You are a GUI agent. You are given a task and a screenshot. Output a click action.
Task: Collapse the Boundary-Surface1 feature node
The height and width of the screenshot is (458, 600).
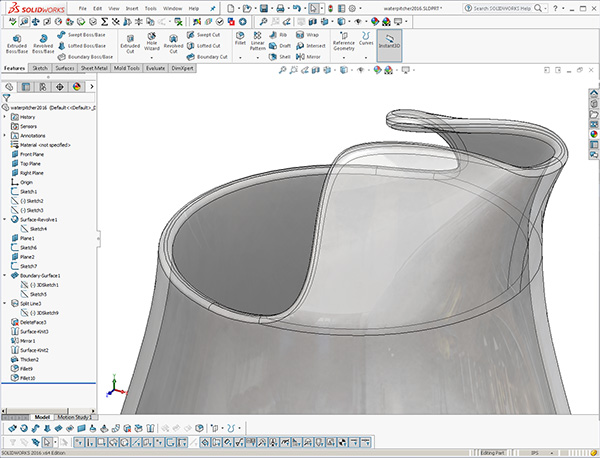(5, 275)
